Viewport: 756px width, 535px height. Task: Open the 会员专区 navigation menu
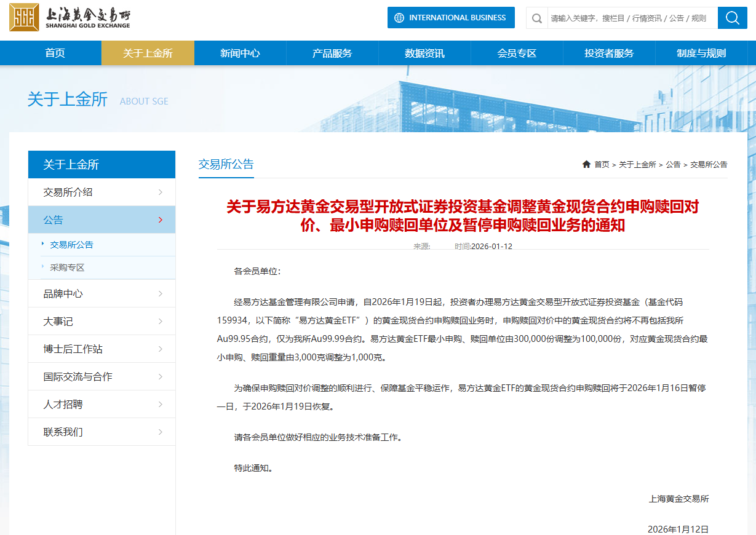[x=517, y=53]
